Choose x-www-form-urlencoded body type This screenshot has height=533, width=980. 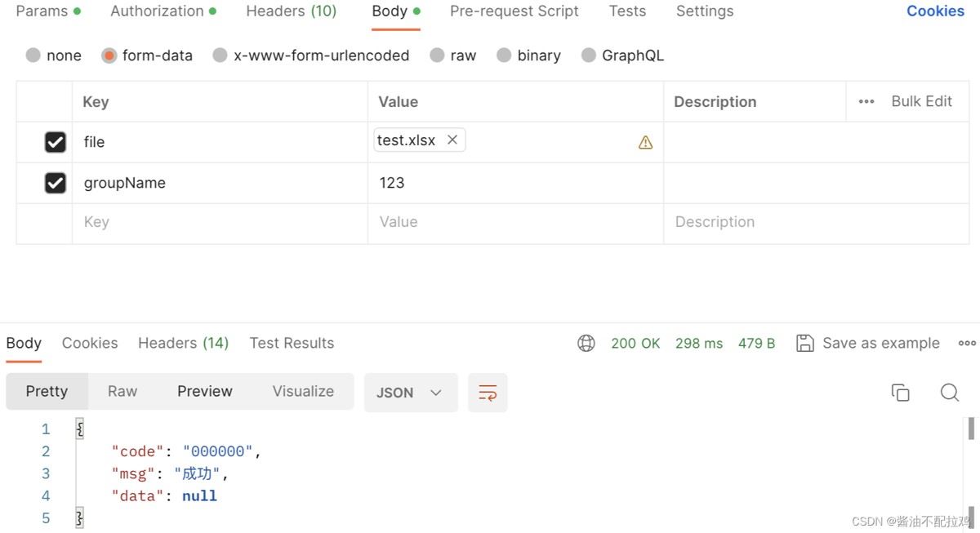point(220,56)
